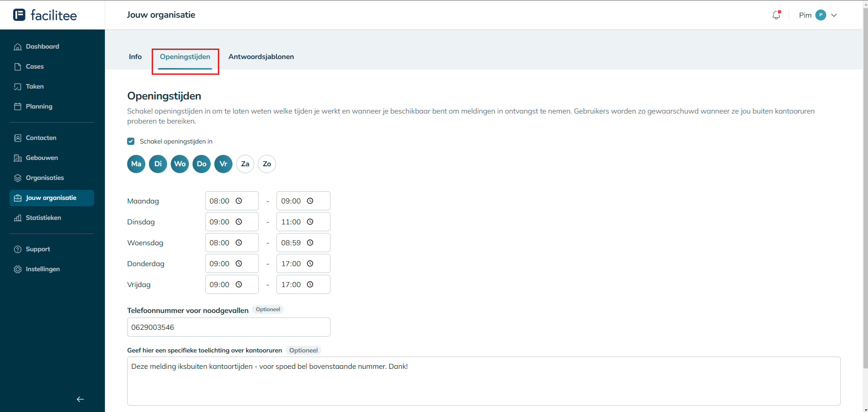This screenshot has width=868, height=412.
Task: Click the emergency phone number input field
Action: tap(228, 327)
